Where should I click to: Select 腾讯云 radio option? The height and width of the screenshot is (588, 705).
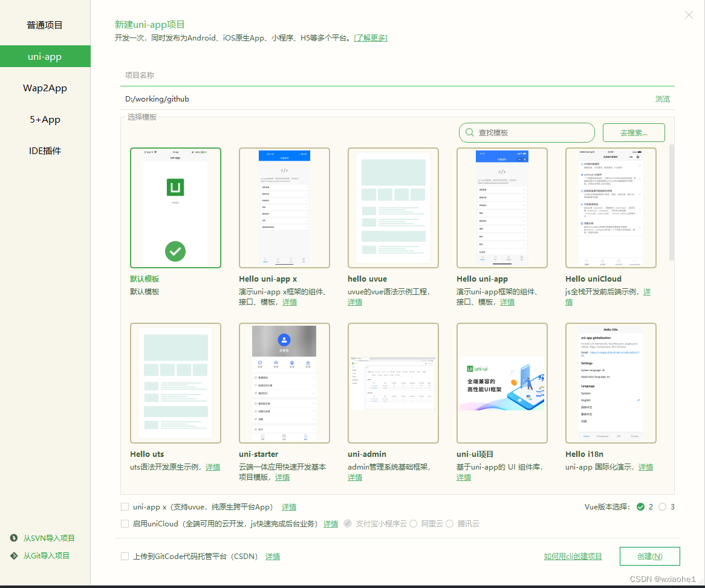[449, 524]
